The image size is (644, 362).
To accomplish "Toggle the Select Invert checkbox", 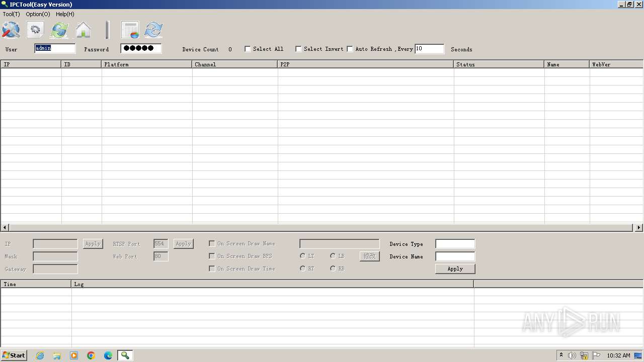I will coord(298,49).
